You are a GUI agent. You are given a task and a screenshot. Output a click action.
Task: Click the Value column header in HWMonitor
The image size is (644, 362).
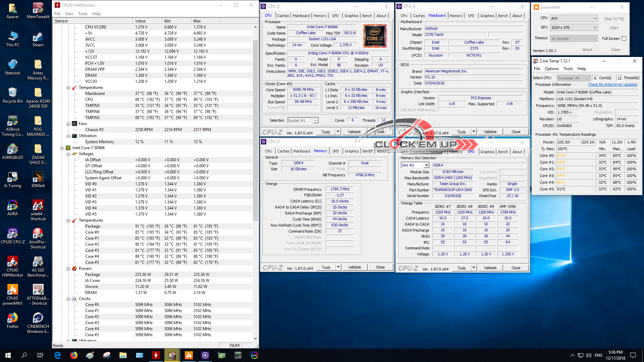tap(147, 21)
